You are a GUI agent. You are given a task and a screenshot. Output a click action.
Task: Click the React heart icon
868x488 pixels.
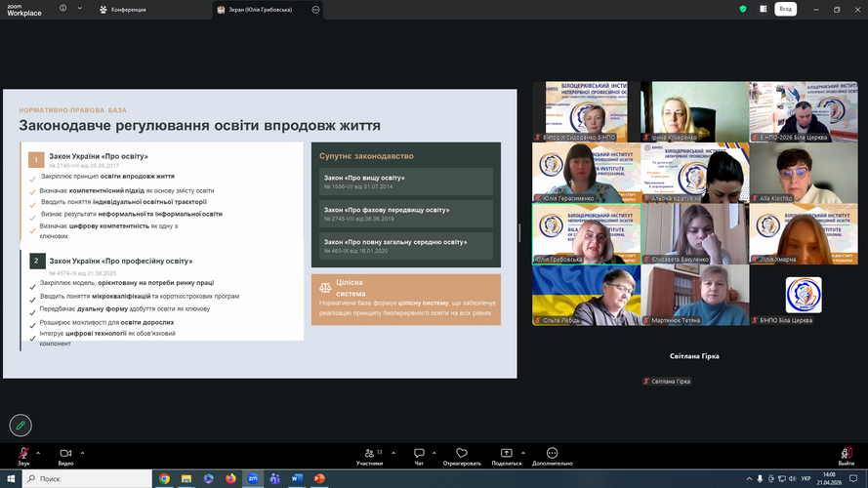pyautogui.click(x=462, y=453)
